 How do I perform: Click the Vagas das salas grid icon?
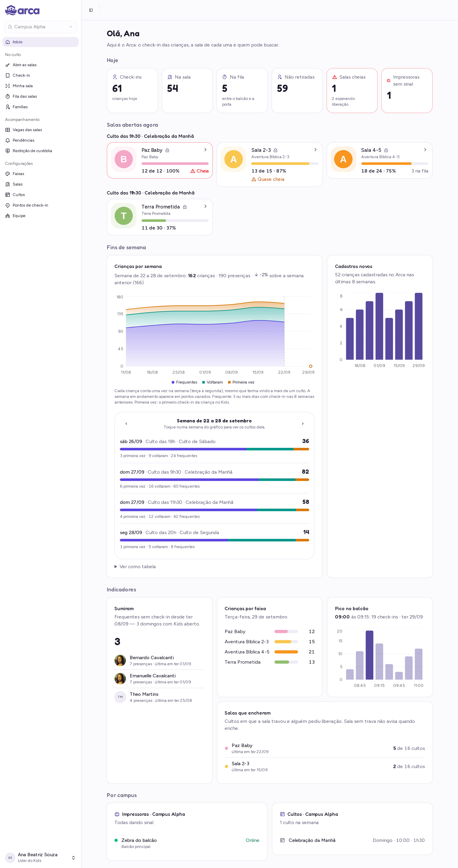click(7, 130)
